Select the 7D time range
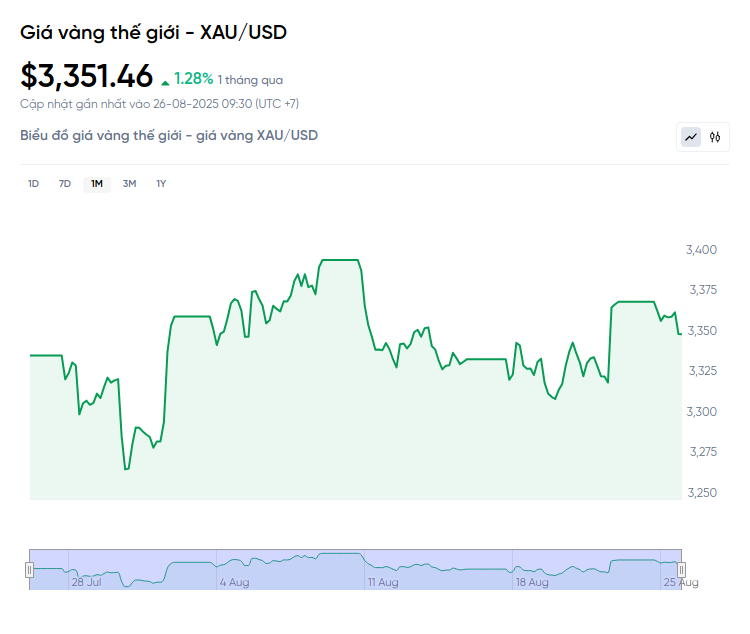This screenshot has height=634, width=750. point(65,183)
